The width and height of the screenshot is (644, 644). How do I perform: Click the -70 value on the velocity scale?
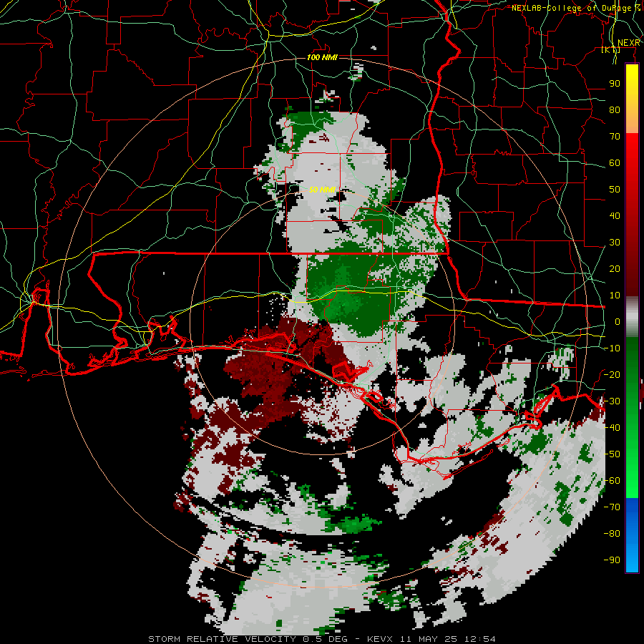tap(612, 507)
